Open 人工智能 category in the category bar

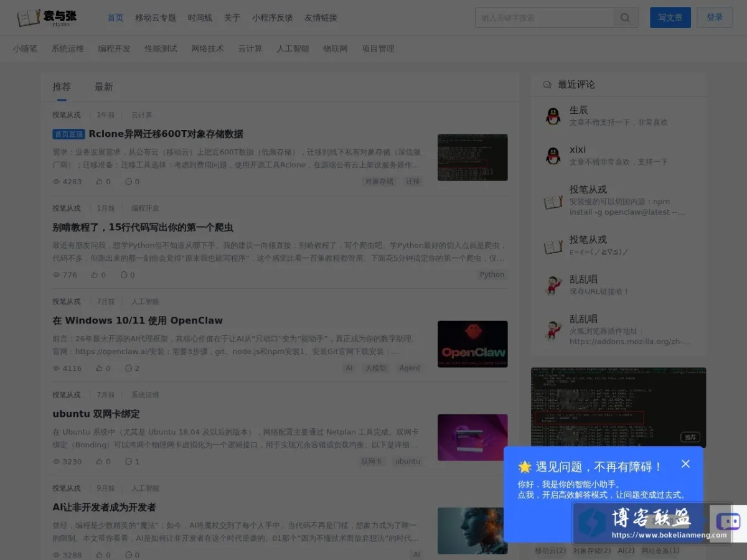pos(293,49)
